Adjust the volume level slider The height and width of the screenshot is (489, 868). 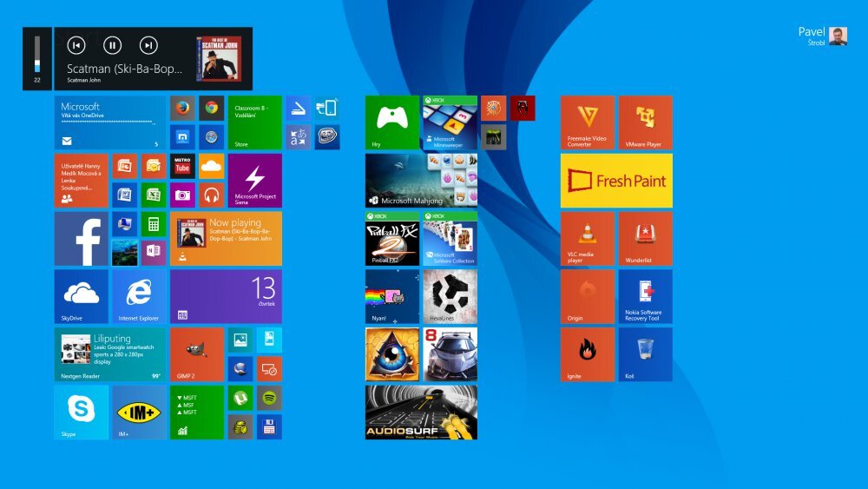37,54
